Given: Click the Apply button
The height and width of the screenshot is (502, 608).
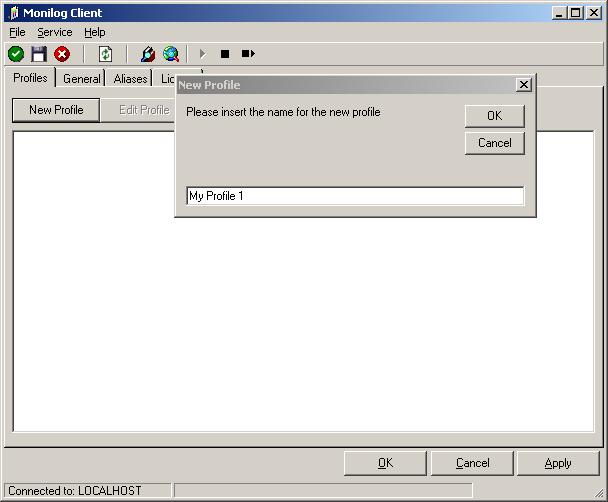Looking at the screenshot, I should 558,463.
